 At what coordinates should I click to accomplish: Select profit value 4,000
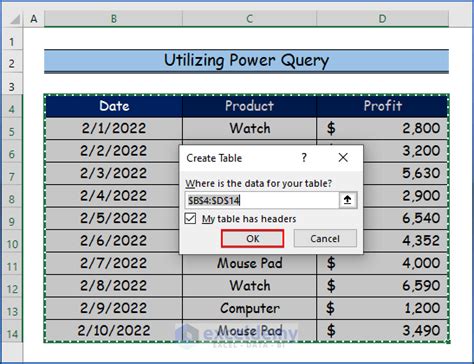tap(382, 264)
